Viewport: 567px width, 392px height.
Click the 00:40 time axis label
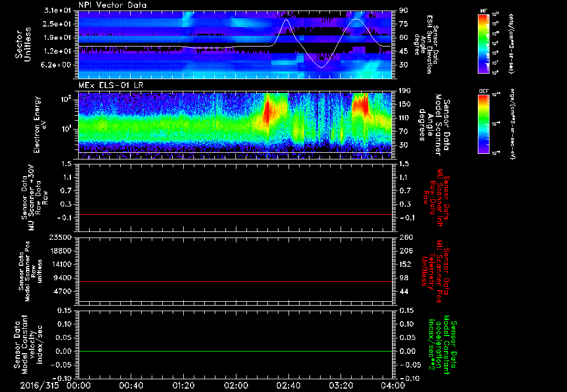(131, 385)
